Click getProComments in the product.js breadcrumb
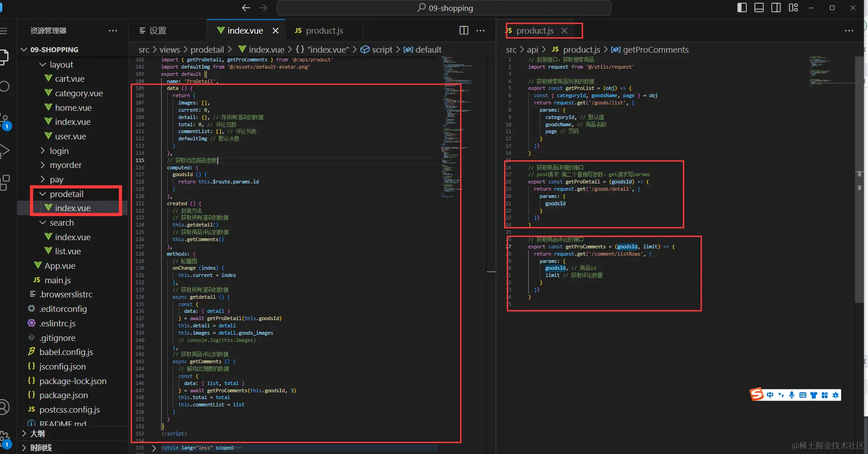The image size is (868, 454). point(656,49)
